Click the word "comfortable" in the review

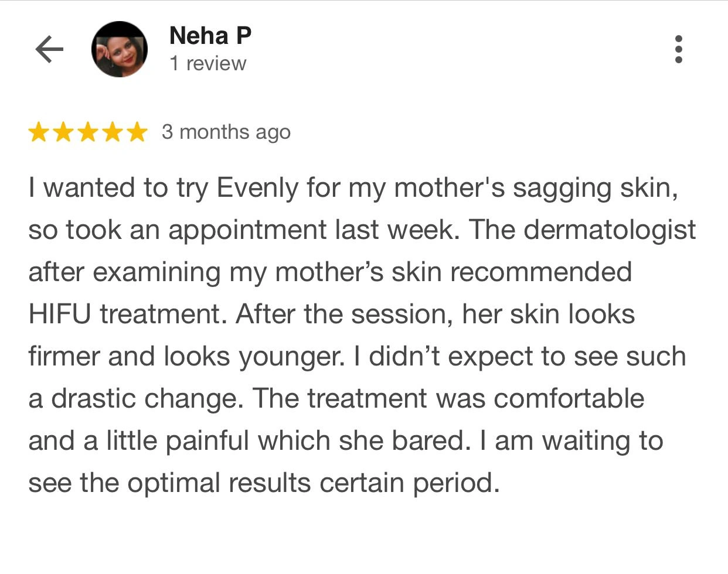569,399
